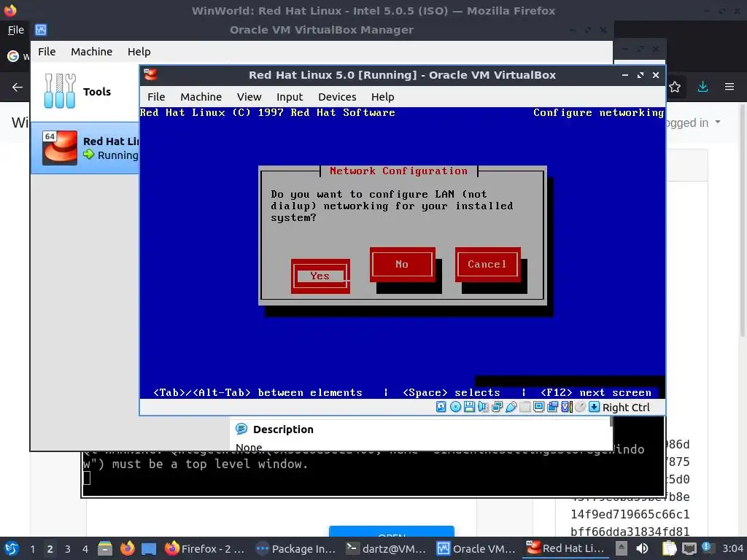Click the optical drive status icon

pyautogui.click(x=455, y=407)
